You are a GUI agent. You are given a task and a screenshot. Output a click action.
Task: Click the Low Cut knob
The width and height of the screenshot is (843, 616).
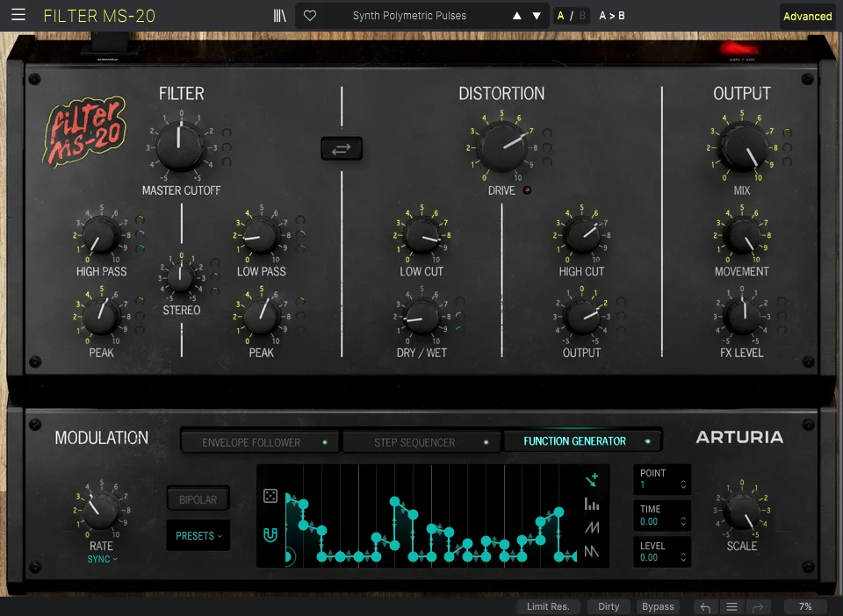(421, 235)
